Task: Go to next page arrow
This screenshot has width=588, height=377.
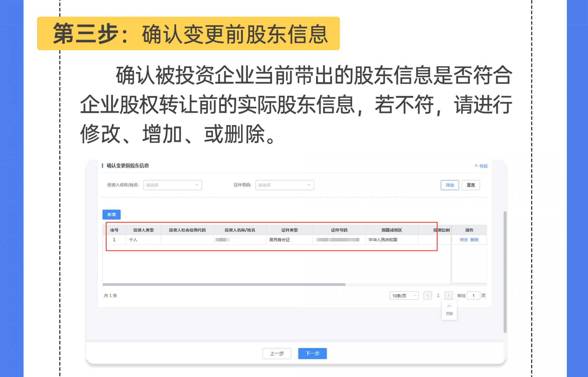Action: (449, 296)
